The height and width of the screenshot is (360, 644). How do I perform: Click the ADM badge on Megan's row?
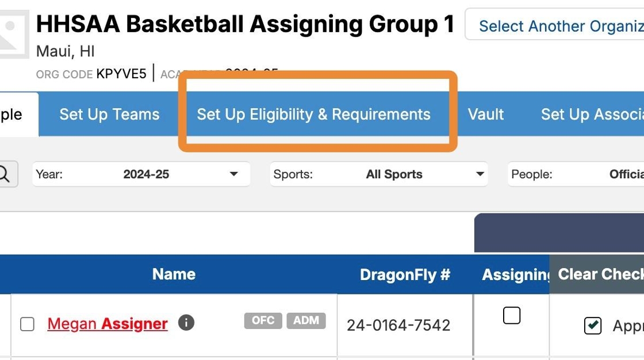pos(306,321)
